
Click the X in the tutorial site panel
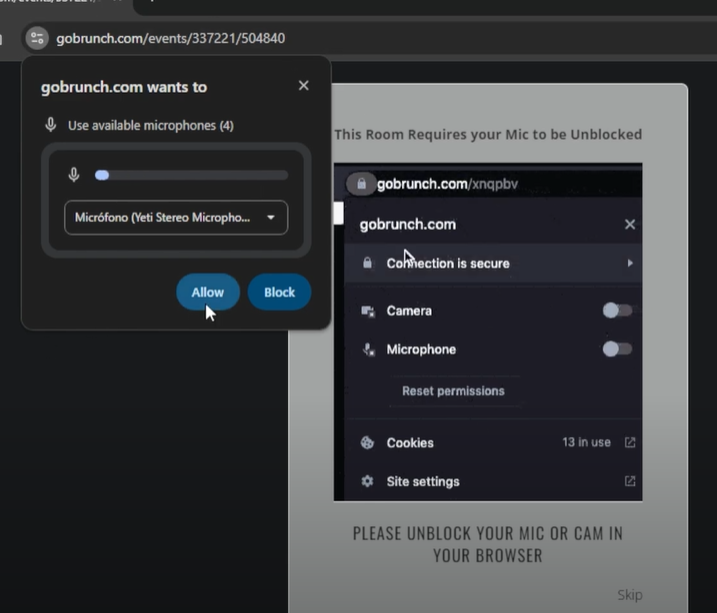point(630,224)
